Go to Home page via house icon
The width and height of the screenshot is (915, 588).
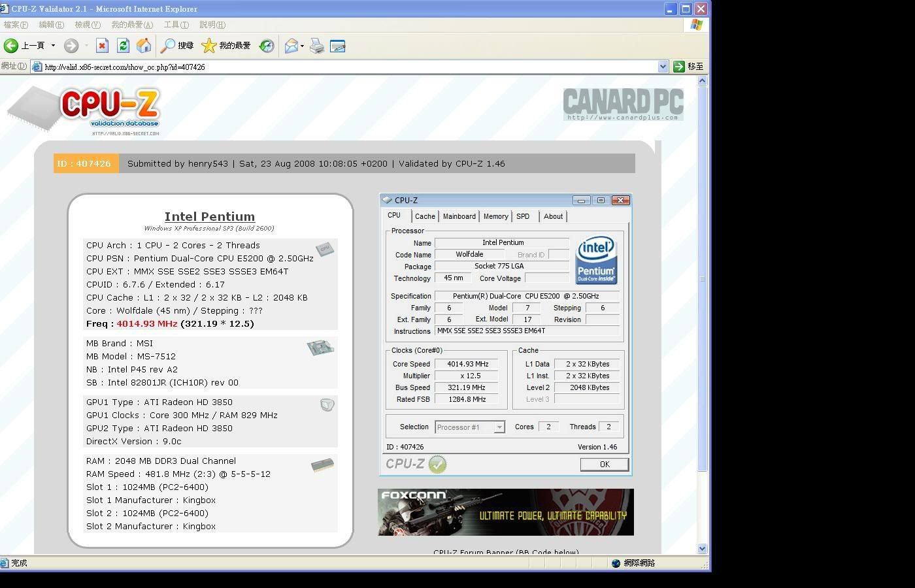point(144,46)
